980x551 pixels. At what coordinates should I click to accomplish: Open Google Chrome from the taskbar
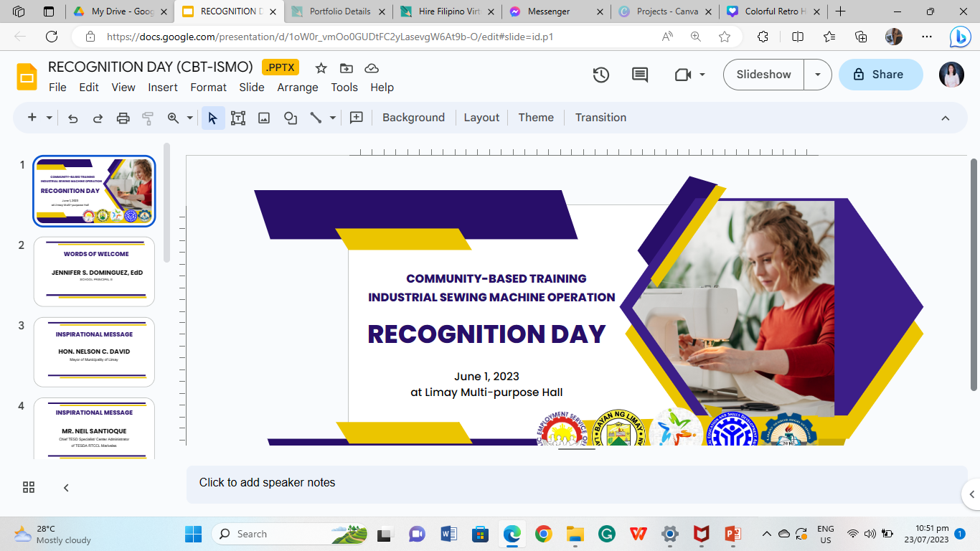pyautogui.click(x=543, y=534)
